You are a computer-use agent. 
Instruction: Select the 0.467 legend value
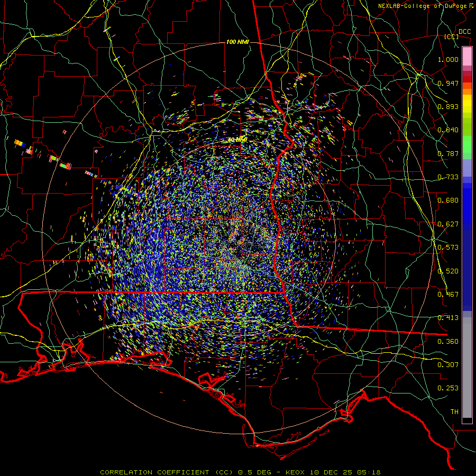(448, 294)
